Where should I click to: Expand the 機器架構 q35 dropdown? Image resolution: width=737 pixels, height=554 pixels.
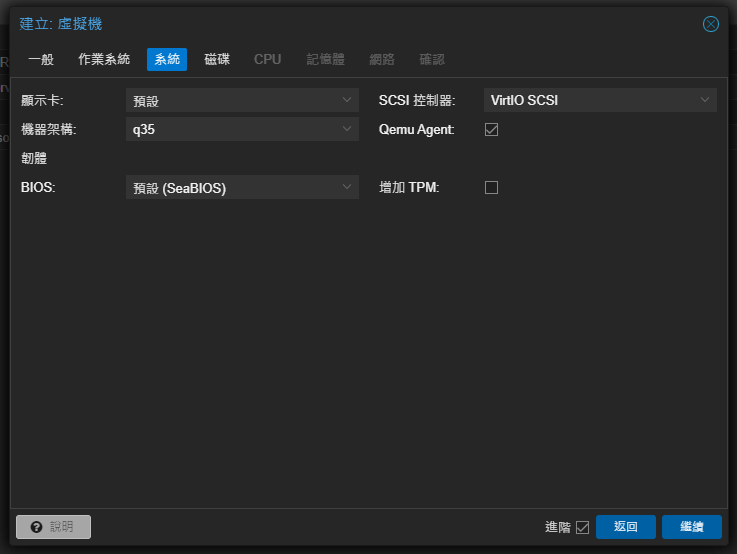tap(242, 129)
